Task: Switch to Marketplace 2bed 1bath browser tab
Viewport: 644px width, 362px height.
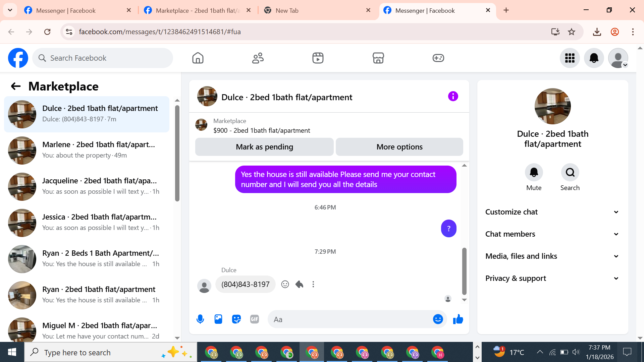Action: (x=198, y=10)
